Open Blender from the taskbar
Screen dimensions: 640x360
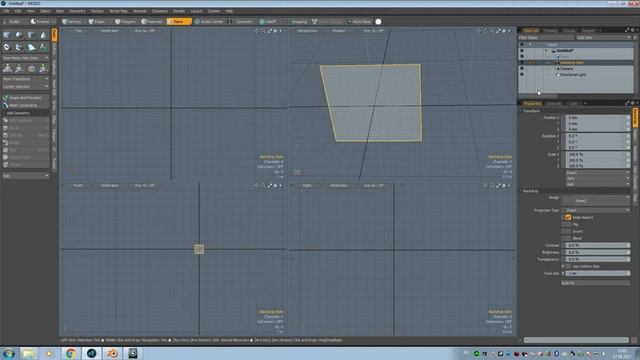113,353
